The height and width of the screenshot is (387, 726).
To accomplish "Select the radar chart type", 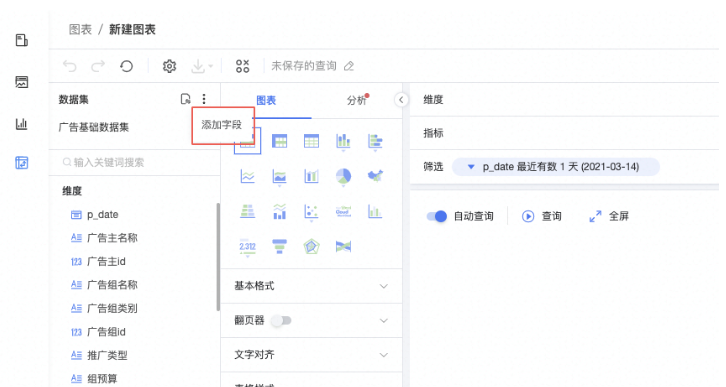I will pos(311,246).
